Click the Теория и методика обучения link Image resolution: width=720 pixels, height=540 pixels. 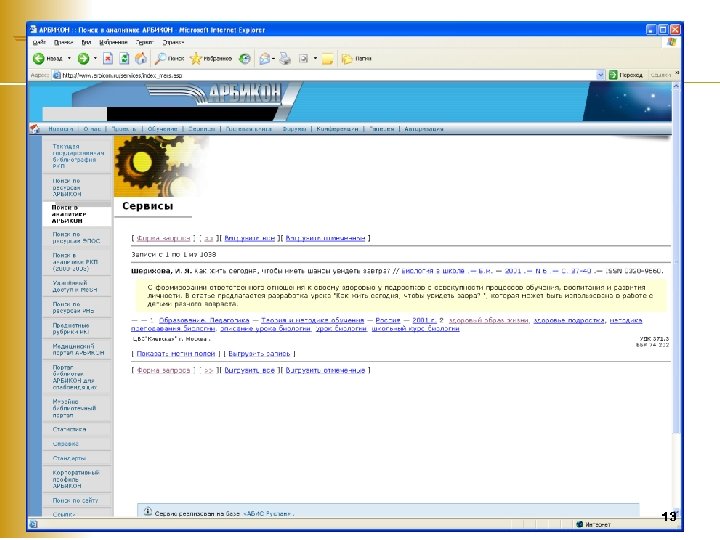point(313,320)
